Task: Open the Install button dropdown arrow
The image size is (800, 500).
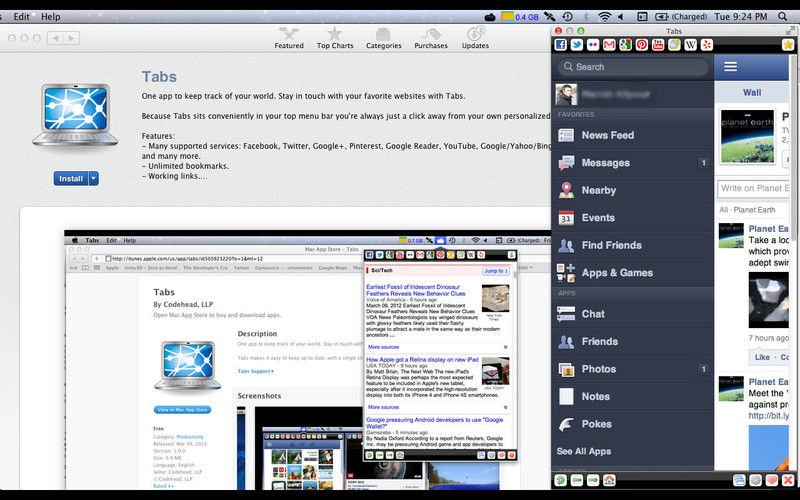Action: pyautogui.click(x=94, y=178)
